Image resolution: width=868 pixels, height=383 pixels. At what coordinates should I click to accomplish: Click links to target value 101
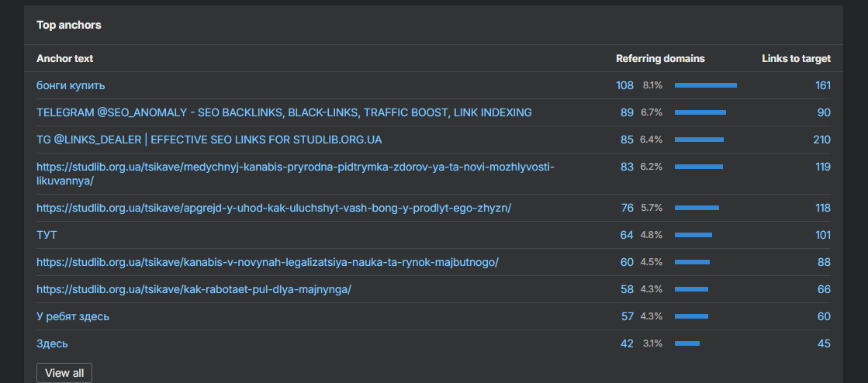pyautogui.click(x=823, y=235)
